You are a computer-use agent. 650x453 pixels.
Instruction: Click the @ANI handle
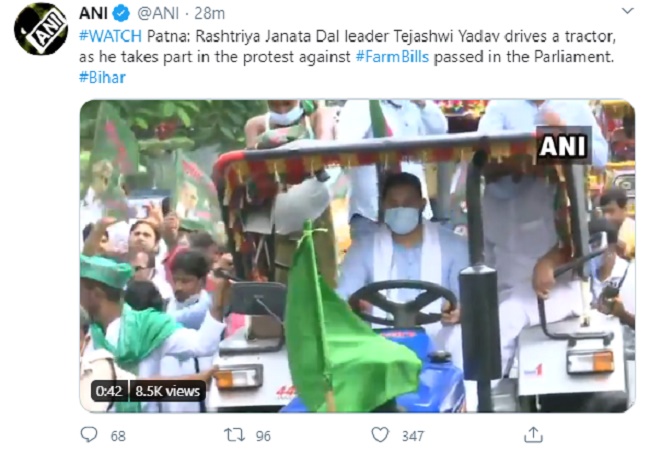[158, 14]
